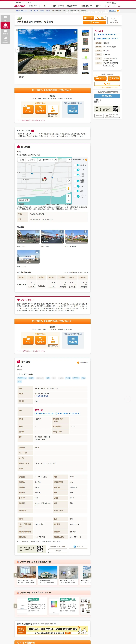The image size is (136, 644).
Task: Click the 家探しと一緒に住宅ローン banner
Action: (x=52, y=630)
